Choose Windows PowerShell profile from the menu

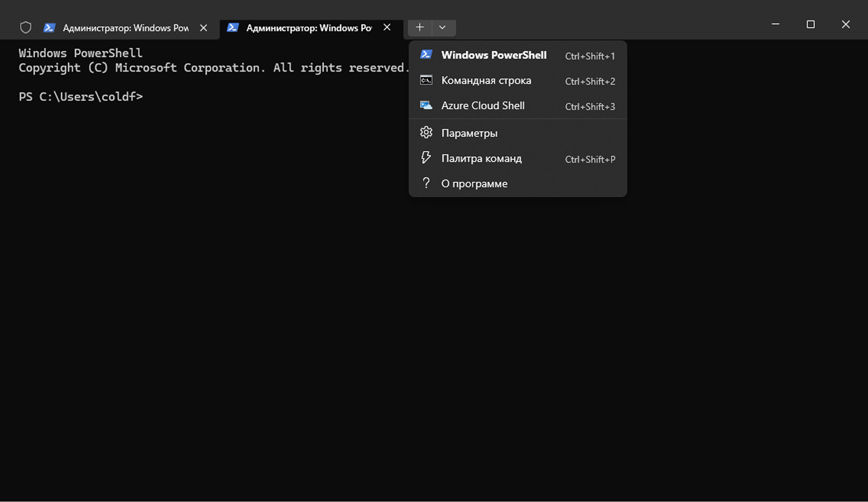pos(518,55)
